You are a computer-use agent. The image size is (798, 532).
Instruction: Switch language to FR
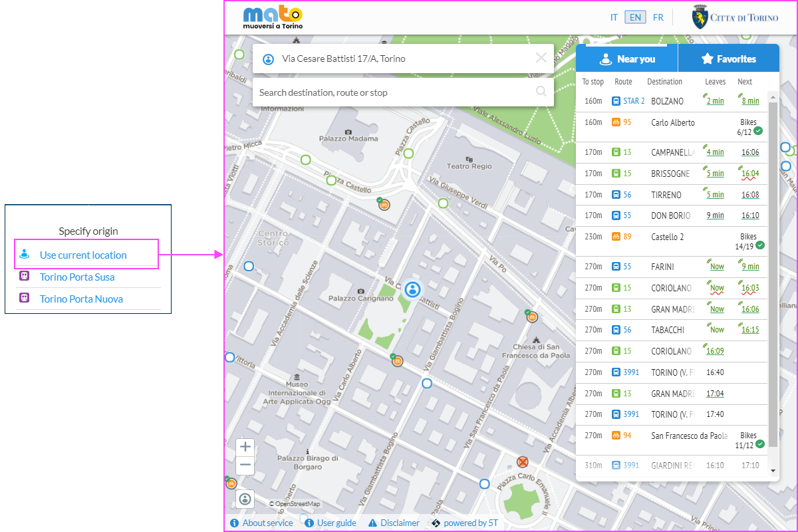(x=658, y=17)
